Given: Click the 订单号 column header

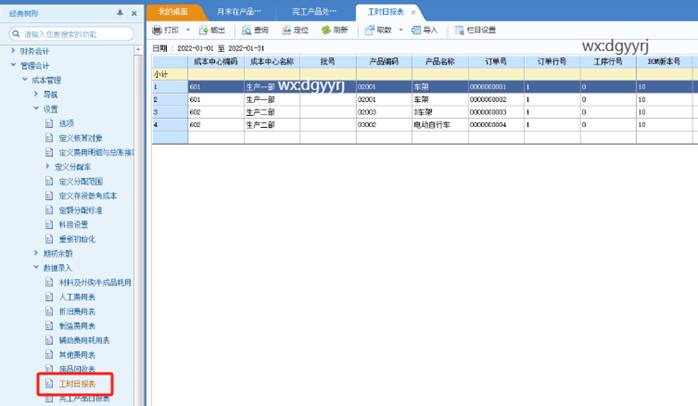Looking at the screenshot, I should point(496,61).
